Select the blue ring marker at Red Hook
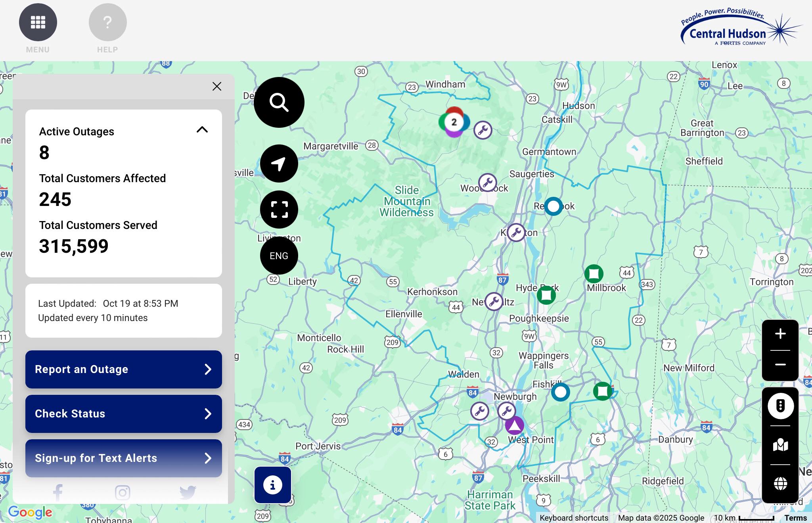Screen dimensions: 812x523 553,206
